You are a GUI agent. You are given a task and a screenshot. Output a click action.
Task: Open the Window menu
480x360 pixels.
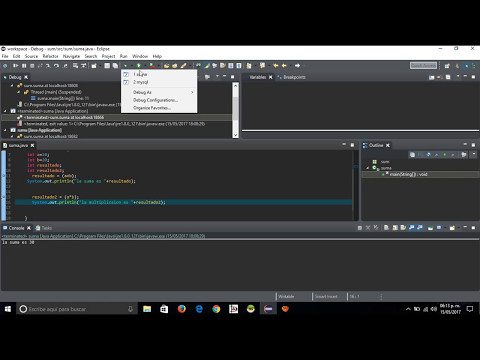[140, 56]
